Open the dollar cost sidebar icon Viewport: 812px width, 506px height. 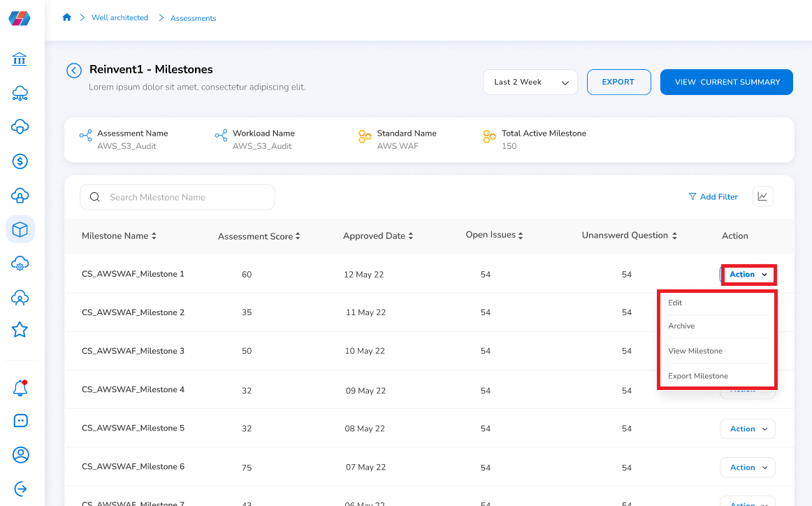pyautogui.click(x=20, y=161)
